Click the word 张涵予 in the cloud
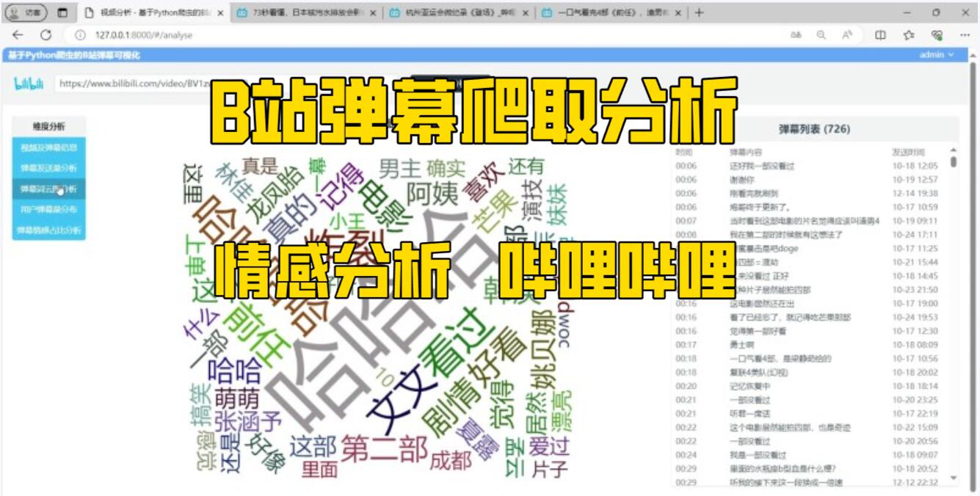Image resolution: width=980 pixels, height=496 pixels. pos(248,422)
